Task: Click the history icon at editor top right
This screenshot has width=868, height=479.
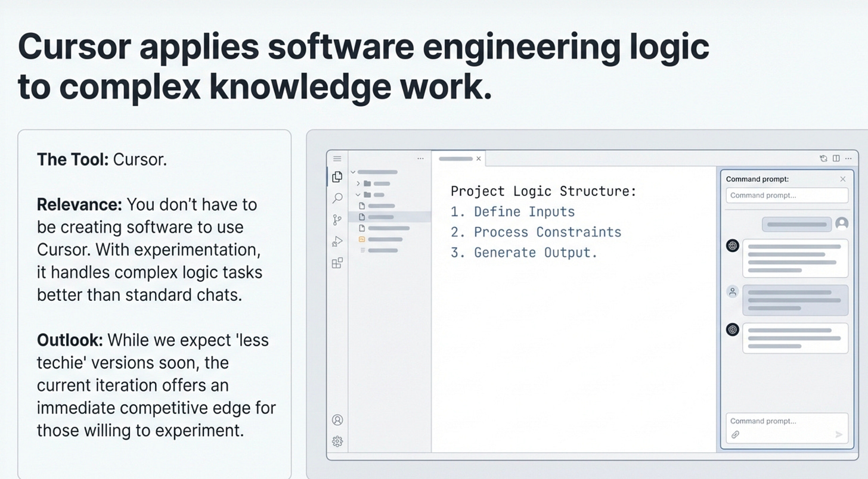Action: click(x=823, y=158)
